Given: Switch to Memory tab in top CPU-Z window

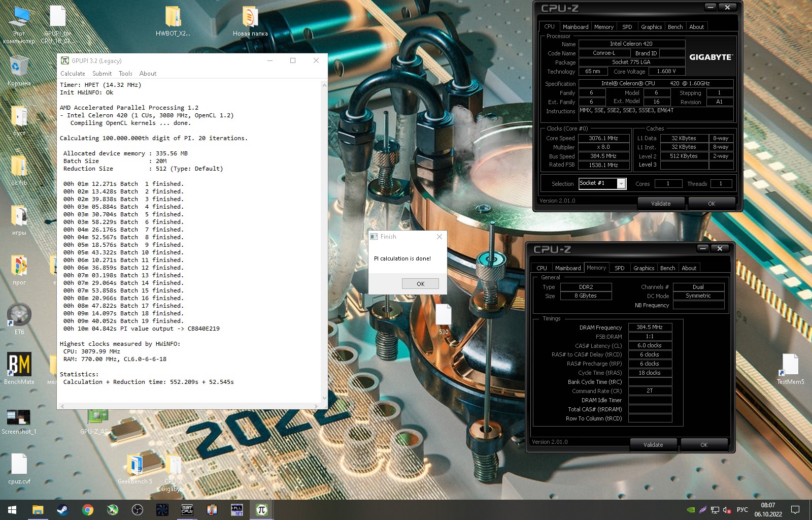Looking at the screenshot, I should point(604,27).
